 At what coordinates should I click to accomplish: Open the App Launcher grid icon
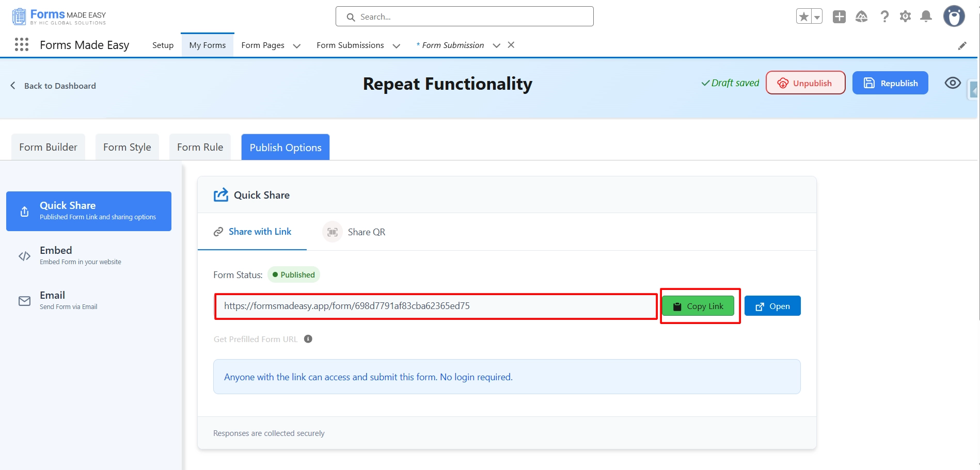click(x=22, y=45)
